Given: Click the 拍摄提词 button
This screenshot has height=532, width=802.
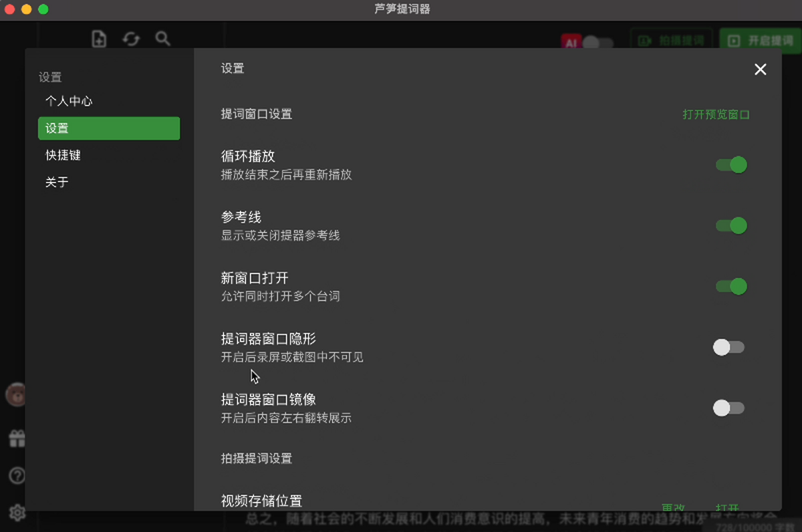Looking at the screenshot, I should pyautogui.click(x=672, y=41).
